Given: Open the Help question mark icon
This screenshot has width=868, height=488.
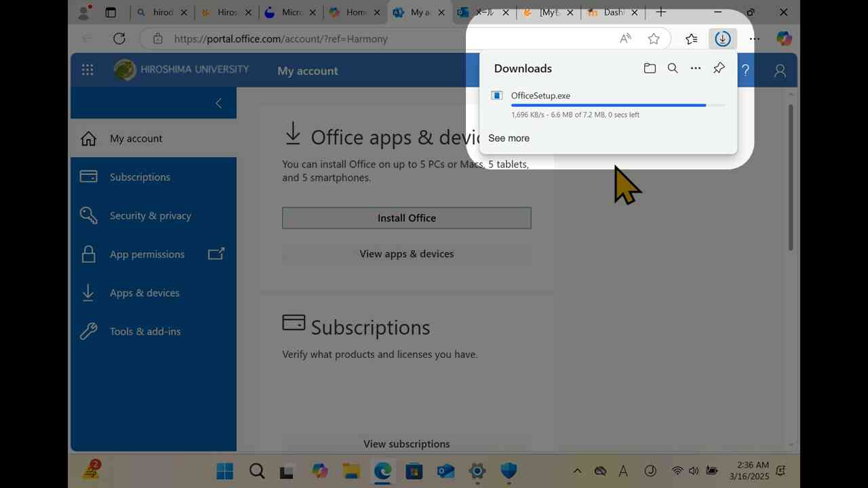Looking at the screenshot, I should coord(745,70).
